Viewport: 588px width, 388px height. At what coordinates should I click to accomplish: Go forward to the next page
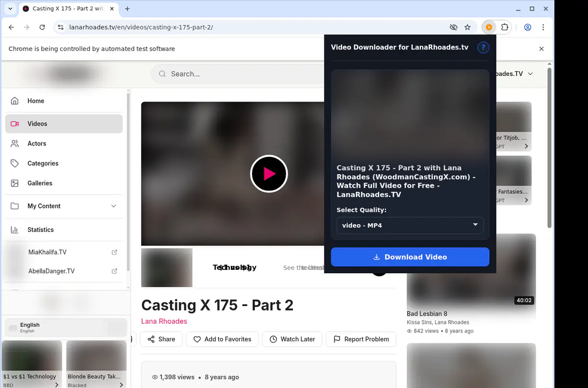[x=26, y=27]
